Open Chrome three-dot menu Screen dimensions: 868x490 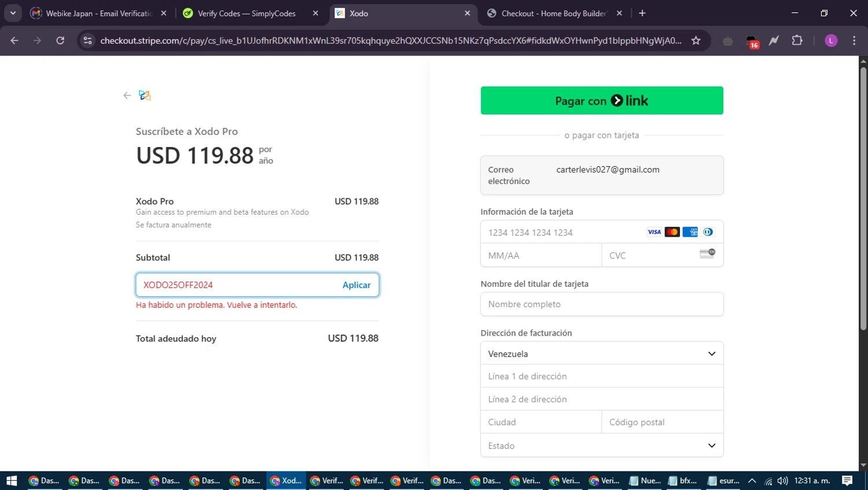(854, 40)
